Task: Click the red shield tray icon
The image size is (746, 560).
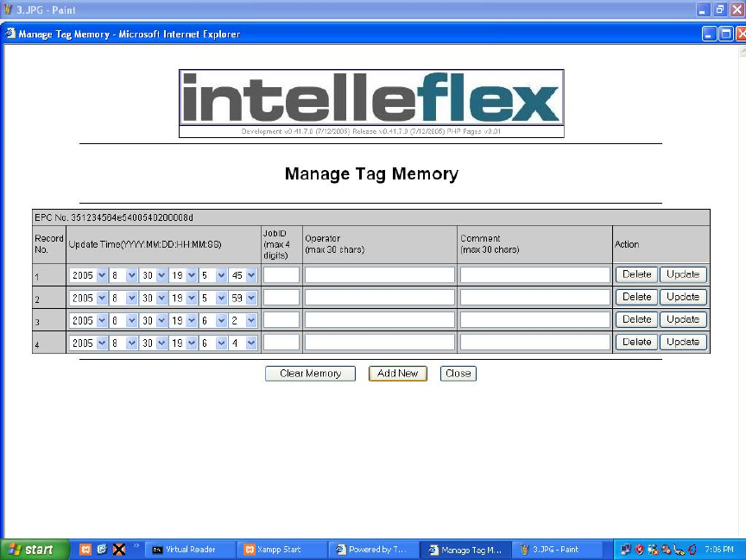Action: [640, 550]
